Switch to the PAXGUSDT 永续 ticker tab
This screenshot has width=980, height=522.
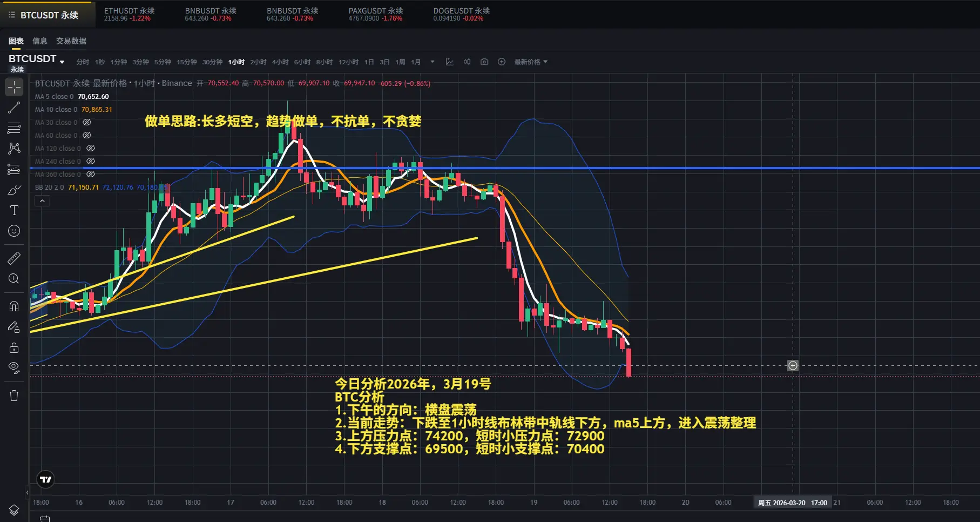point(376,15)
